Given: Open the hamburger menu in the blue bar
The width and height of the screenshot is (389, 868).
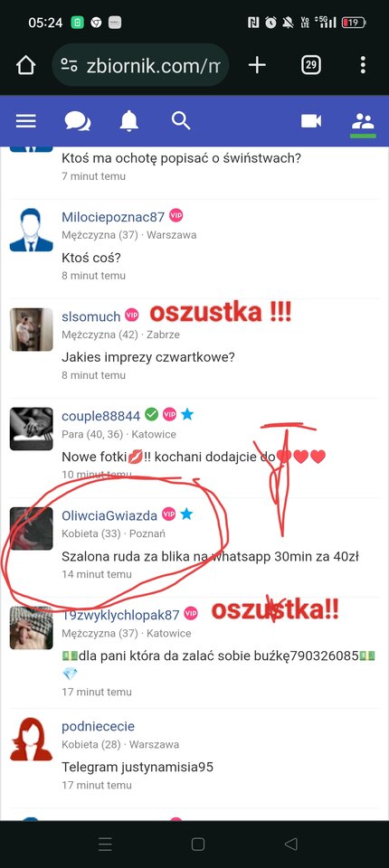Looking at the screenshot, I should [x=26, y=120].
